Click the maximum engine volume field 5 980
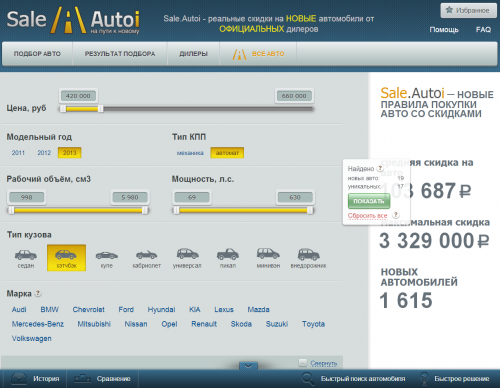Image resolution: width=500 pixels, height=388 pixels. [x=130, y=197]
